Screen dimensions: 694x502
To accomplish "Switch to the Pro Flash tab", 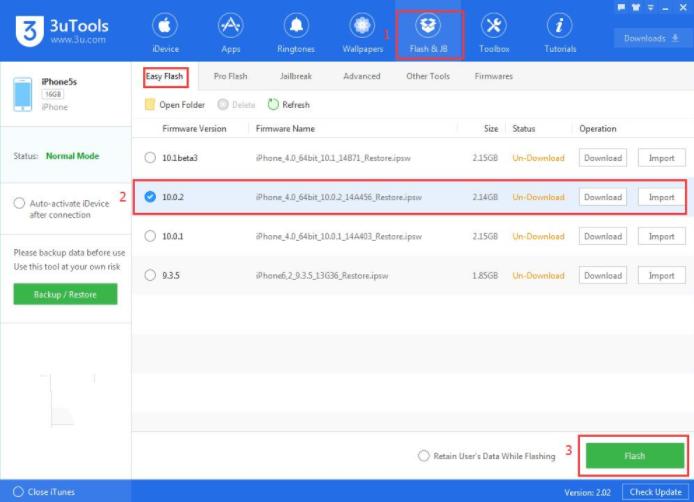I will coord(230,76).
